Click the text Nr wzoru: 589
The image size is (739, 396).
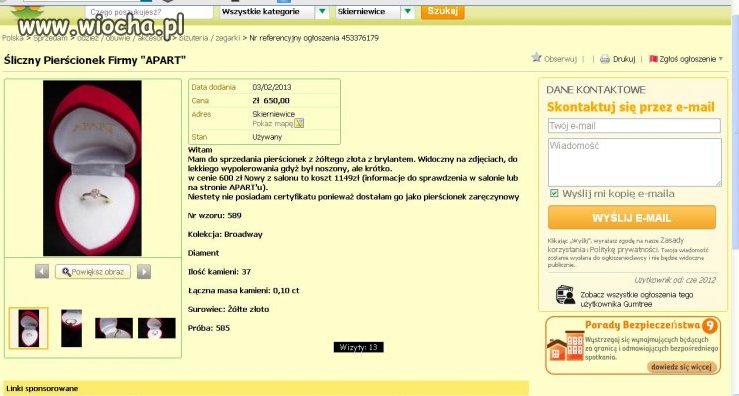click(214, 215)
